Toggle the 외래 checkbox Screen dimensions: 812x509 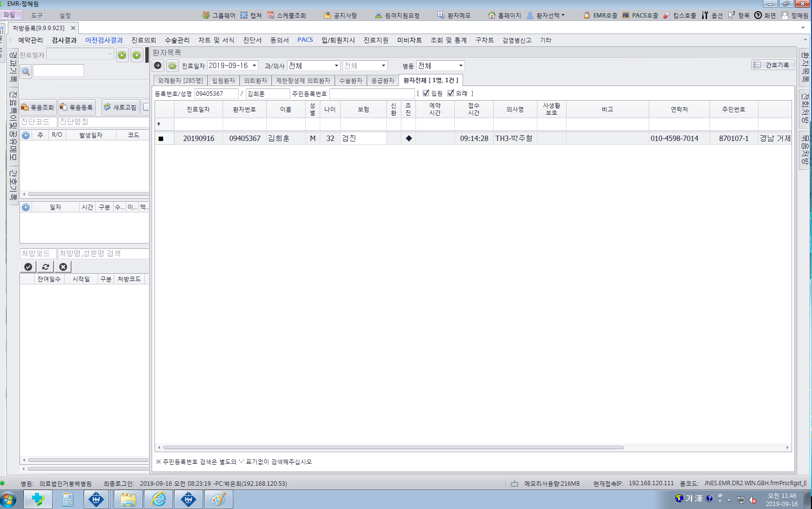[450, 93]
